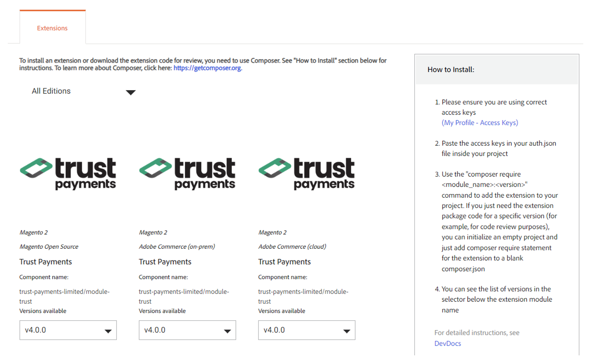Click the Adobe Commerce (on-prem) Trust Payments logo
This screenshot has height=364, width=590.
187,174
